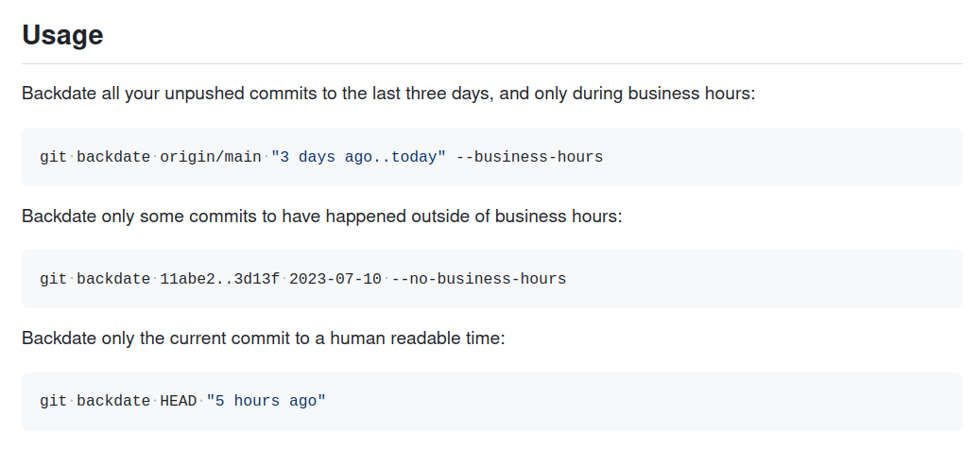This screenshot has height=451, width=980.
Task: Click "backdate" in the HEAD command
Action: (x=113, y=401)
